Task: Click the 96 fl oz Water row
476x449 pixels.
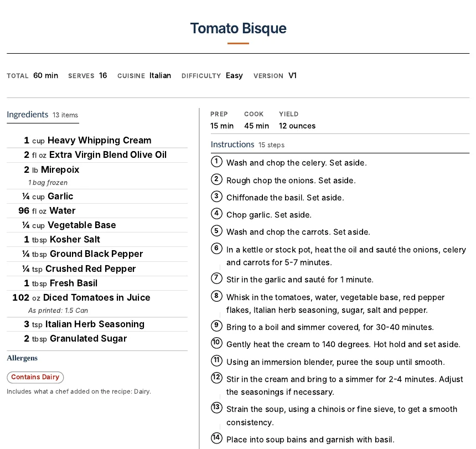Action: click(97, 211)
